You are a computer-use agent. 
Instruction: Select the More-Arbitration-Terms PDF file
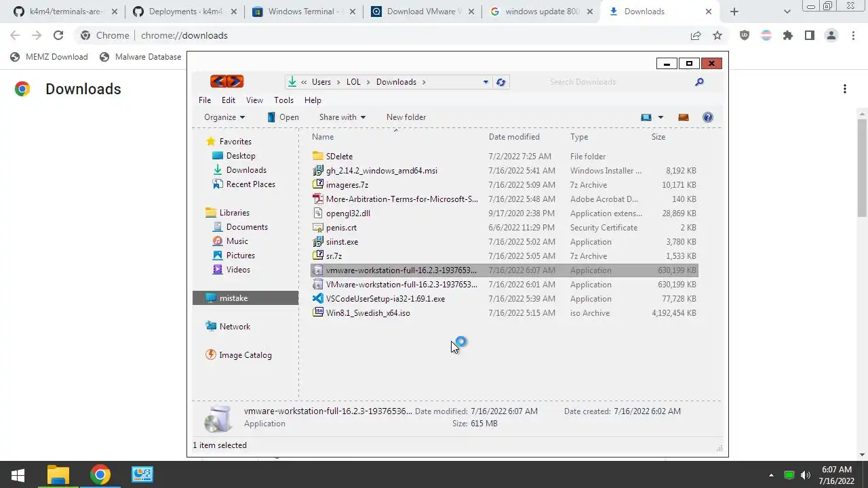[x=504, y=199]
